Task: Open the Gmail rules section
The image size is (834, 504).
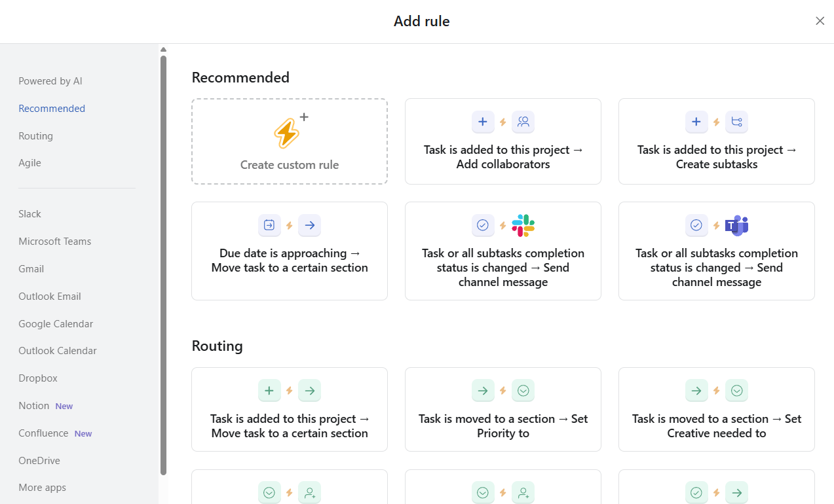Action: [x=31, y=268]
